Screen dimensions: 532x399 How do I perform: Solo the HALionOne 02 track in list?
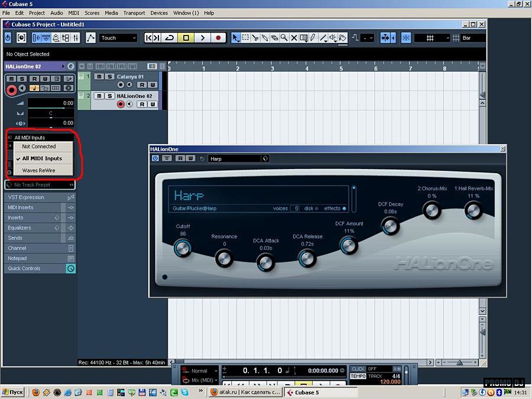(109, 96)
